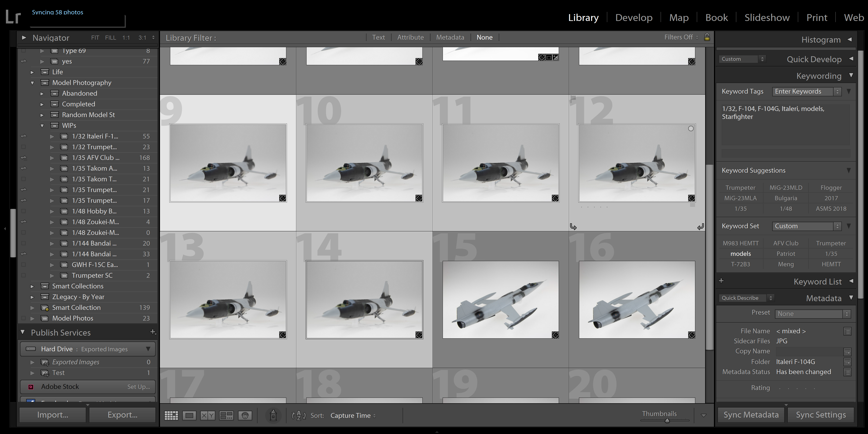Adjust the Thumbnails size slider
The width and height of the screenshot is (868, 434).
tap(667, 421)
